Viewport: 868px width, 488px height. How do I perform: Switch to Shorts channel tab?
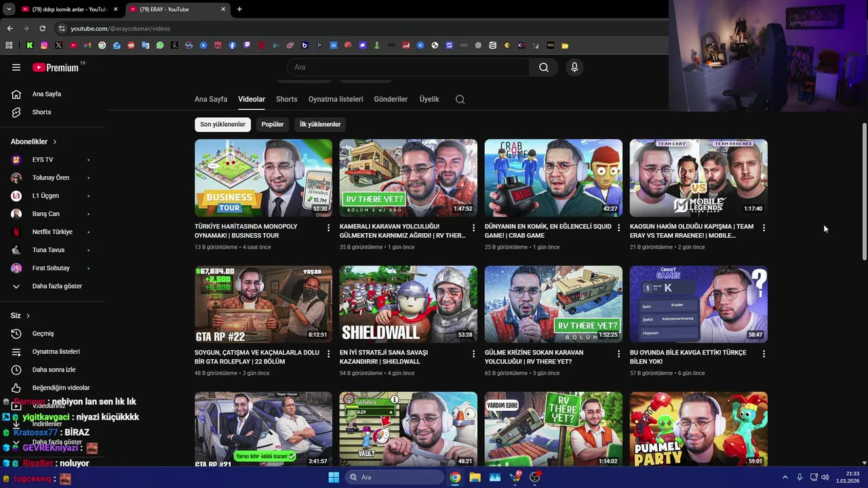coord(287,99)
